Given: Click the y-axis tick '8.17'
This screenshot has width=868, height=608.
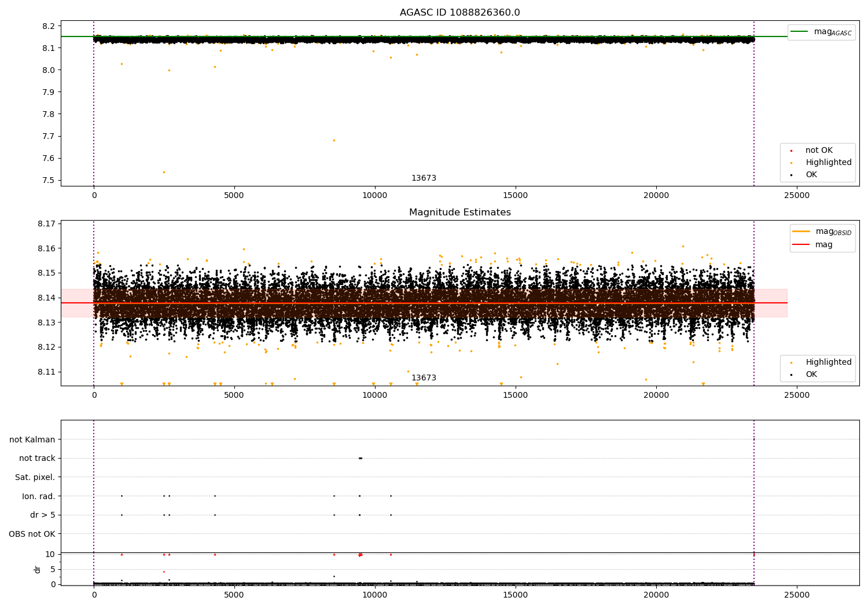Looking at the screenshot, I should pyautogui.click(x=46, y=224).
